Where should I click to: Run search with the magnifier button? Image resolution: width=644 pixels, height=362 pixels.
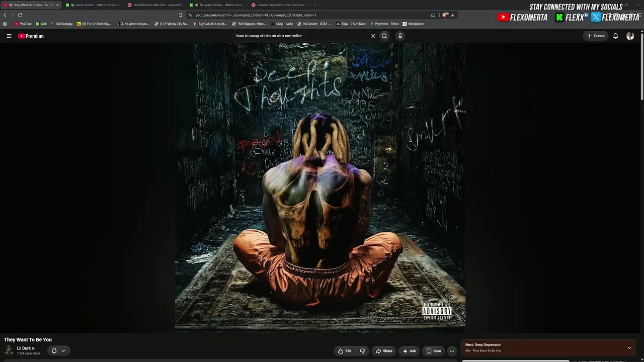point(384,36)
